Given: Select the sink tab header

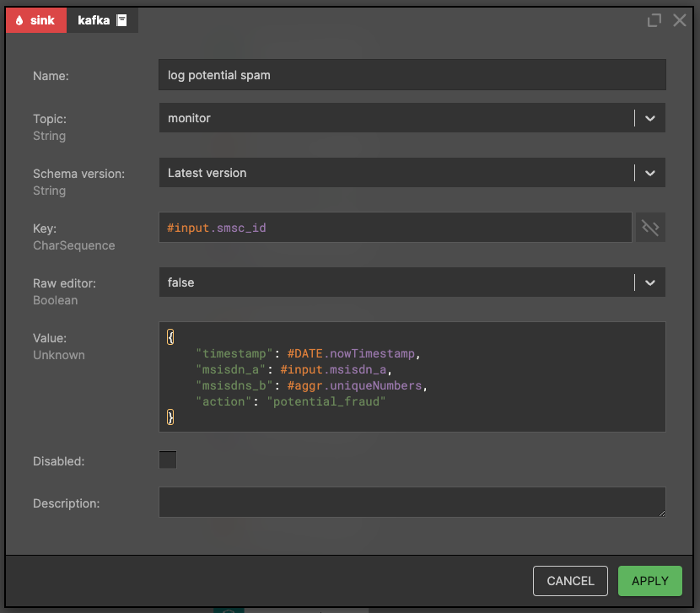Looking at the screenshot, I should 36,20.
